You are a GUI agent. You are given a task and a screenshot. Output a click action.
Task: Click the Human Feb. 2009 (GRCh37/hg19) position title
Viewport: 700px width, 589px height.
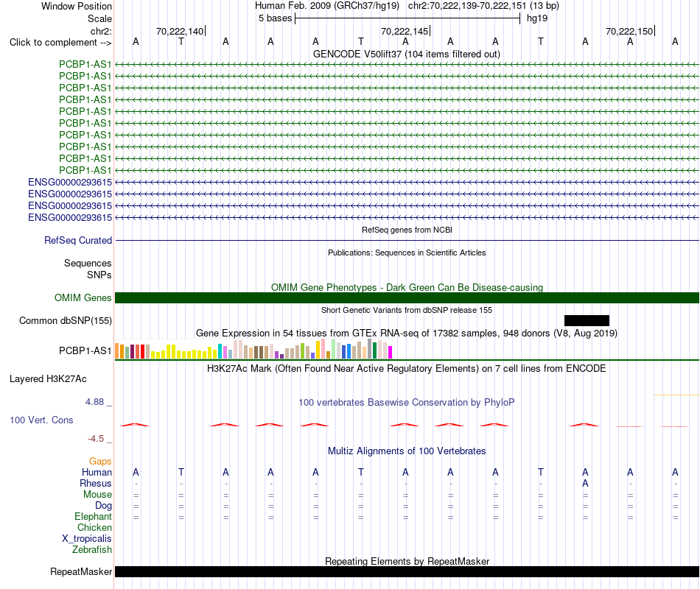(407, 6)
